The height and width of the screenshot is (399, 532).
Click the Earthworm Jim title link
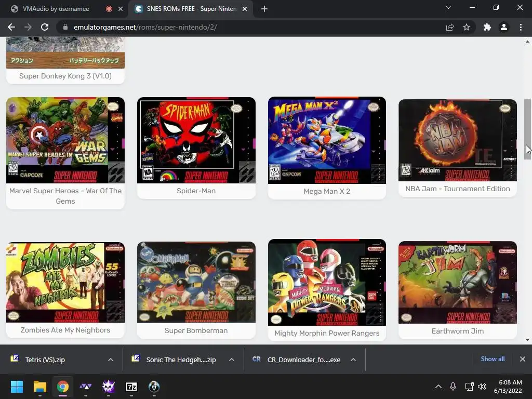tap(458, 331)
